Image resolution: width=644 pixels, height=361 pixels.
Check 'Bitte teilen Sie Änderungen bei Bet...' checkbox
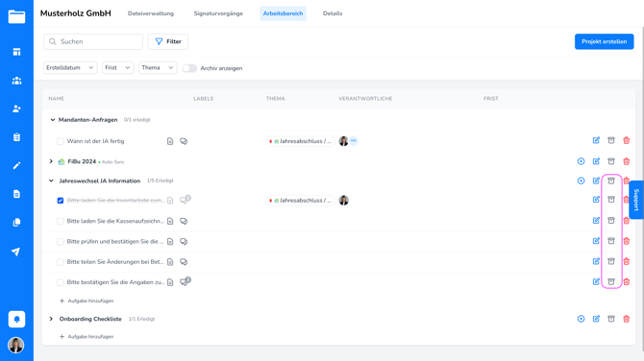pos(61,262)
